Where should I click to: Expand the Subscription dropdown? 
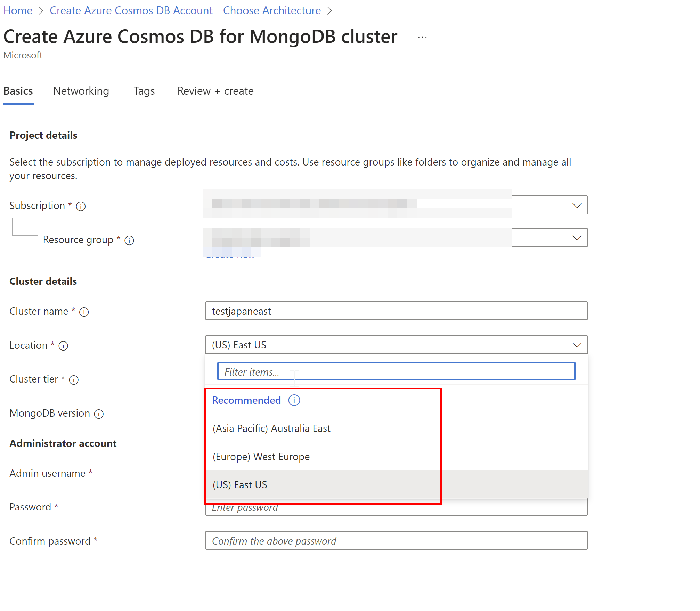tap(577, 206)
